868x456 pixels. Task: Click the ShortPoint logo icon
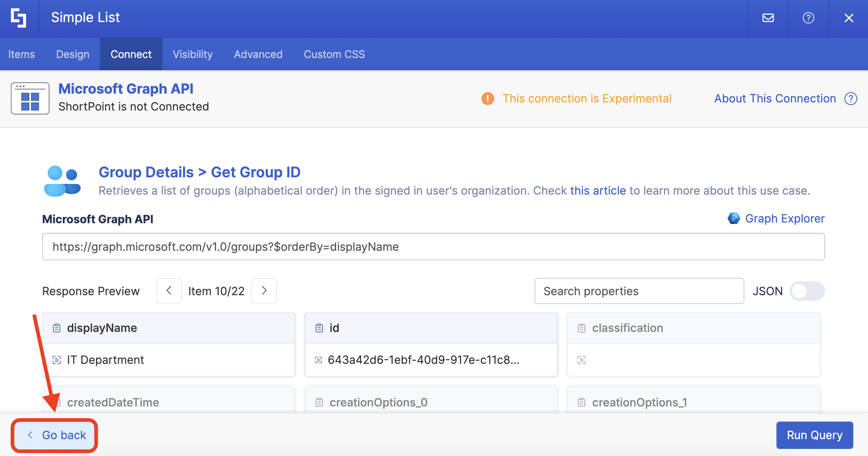coord(18,18)
